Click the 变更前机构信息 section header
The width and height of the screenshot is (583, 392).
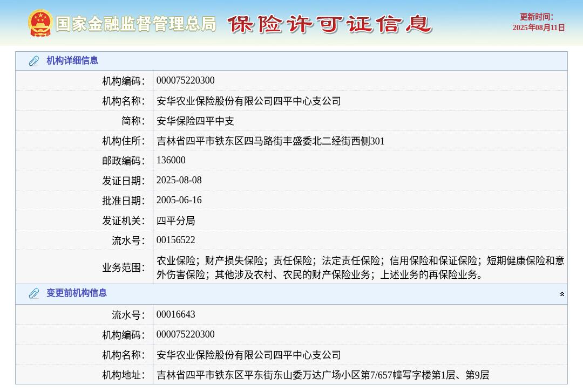[x=291, y=294]
